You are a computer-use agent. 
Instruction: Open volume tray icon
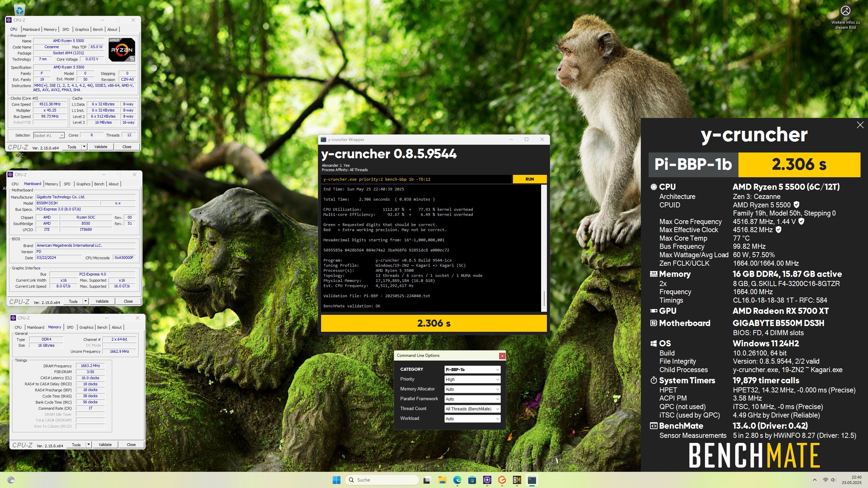click(833, 480)
